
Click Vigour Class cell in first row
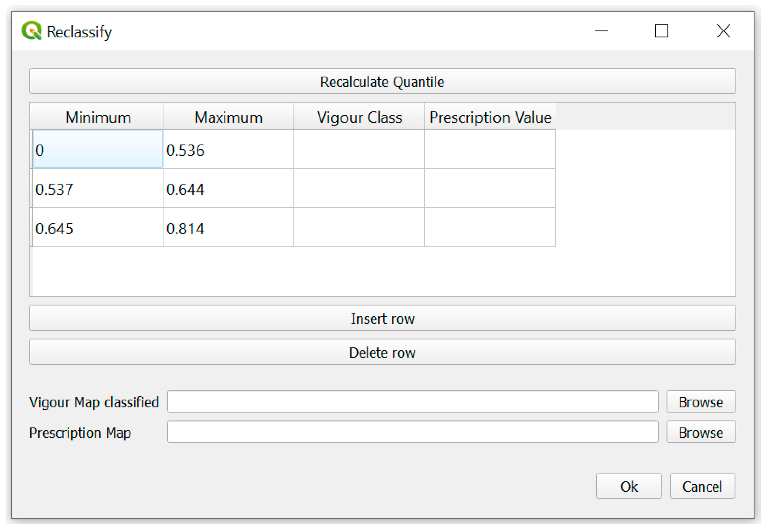(359, 150)
